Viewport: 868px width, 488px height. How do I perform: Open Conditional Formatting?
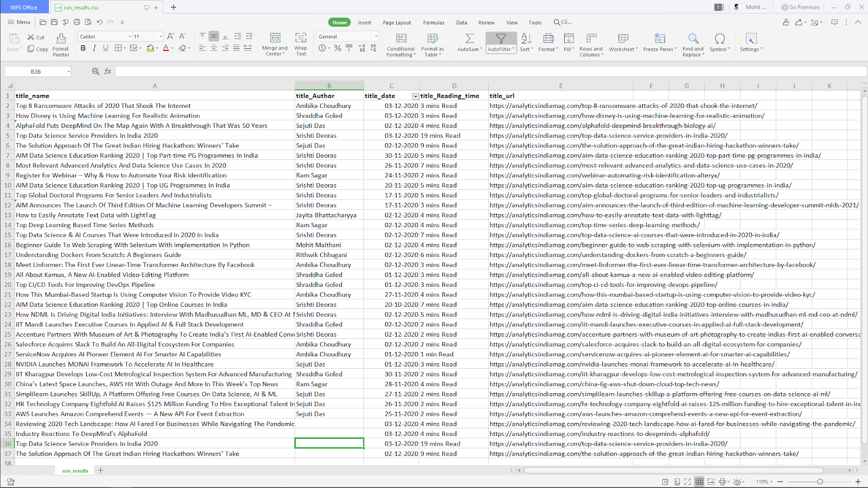tap(401, 38)
